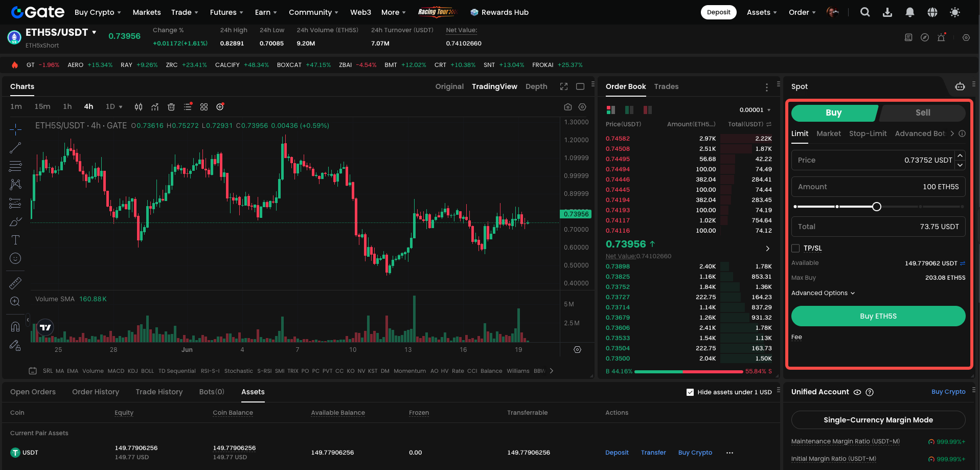This screenshot has width=980, height=470.
Task: Open the ETH5S/USDT pair selector dropdown
Action: coord(94,32)
